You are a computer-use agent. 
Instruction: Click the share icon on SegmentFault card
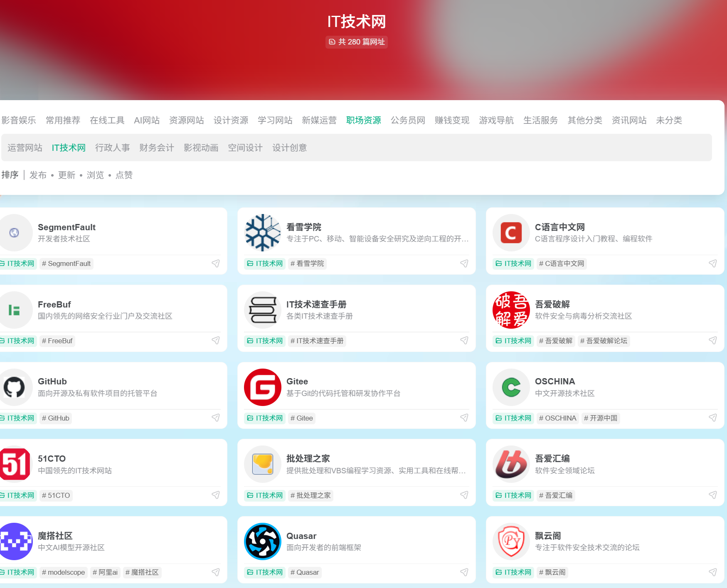click(216, 263)
